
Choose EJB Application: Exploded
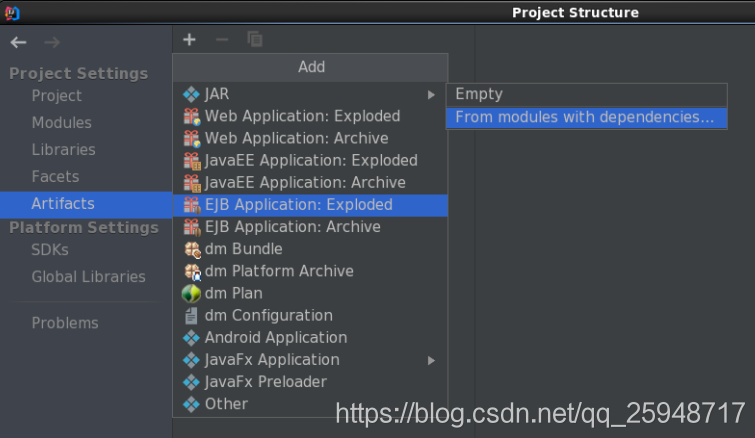coord(310,206)
